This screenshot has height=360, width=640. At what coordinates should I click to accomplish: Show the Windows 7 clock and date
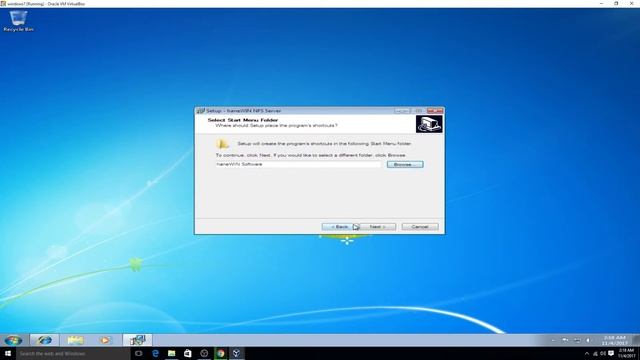pyautogui.click(x=614, y=340)
